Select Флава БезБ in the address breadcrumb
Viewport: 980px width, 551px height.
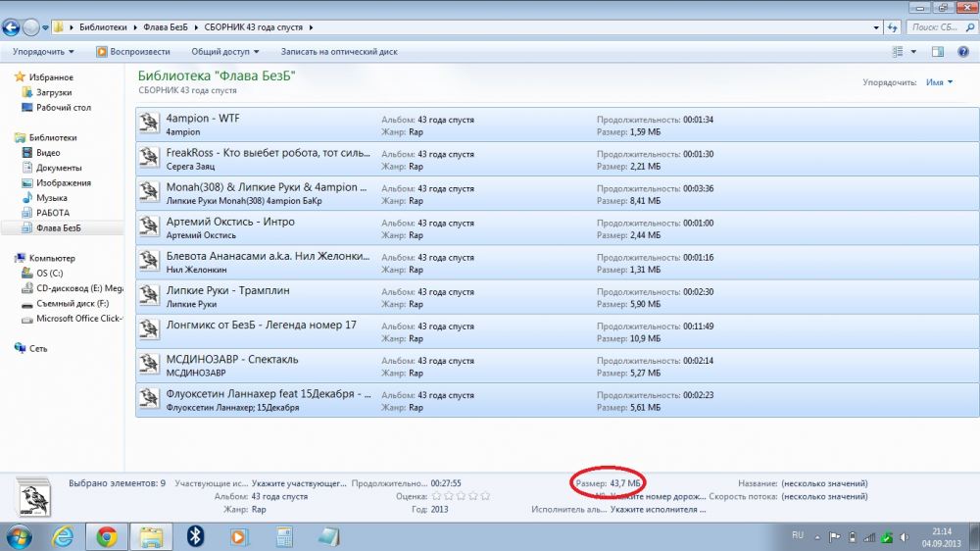pyautogui.click(x=165, y=27)
